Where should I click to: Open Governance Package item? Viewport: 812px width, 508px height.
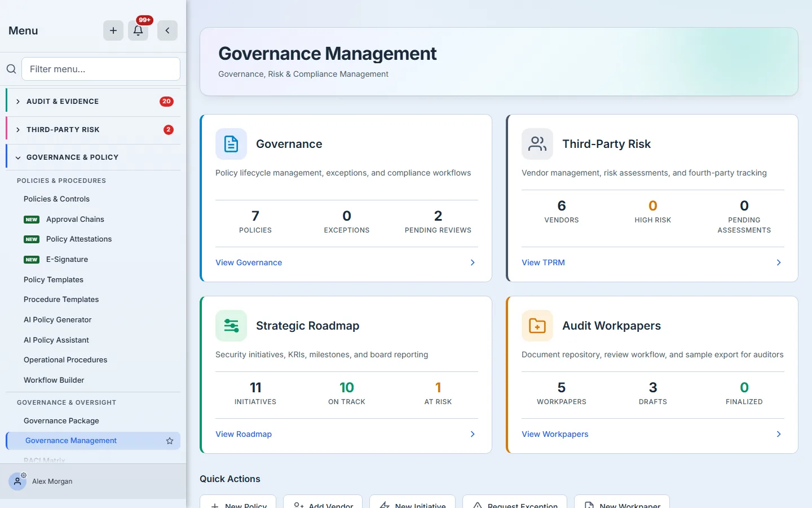click(61, 421)
